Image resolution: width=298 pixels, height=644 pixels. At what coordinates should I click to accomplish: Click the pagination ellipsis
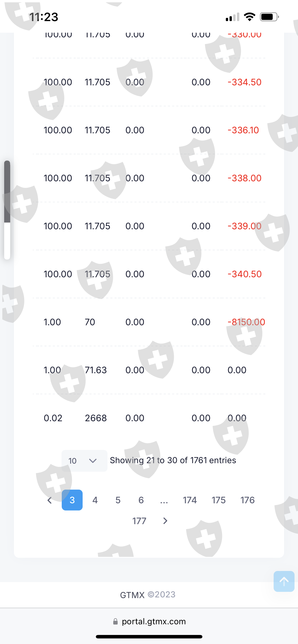click(164, 501)
